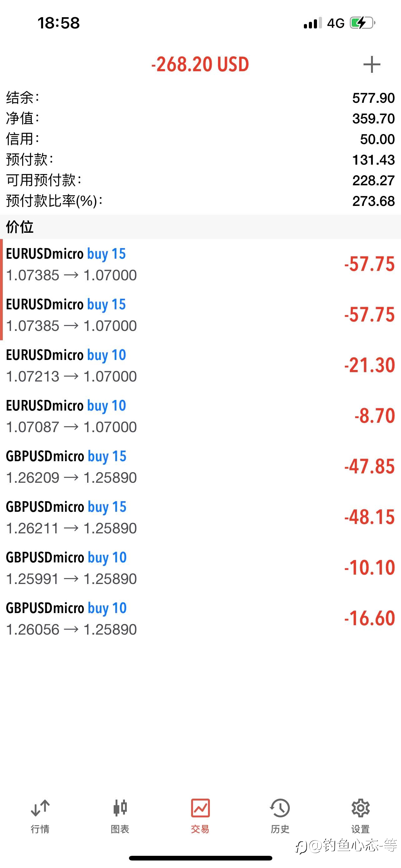
Task: Select GBPUSDmicro position opened at 1.26209
Action: (200, 467)
